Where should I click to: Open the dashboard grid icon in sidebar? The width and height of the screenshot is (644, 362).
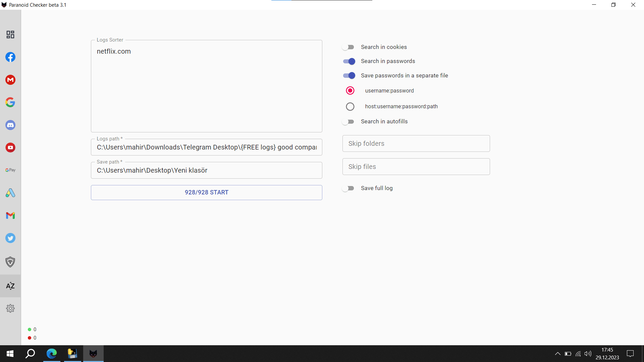[x=10, y=35]
